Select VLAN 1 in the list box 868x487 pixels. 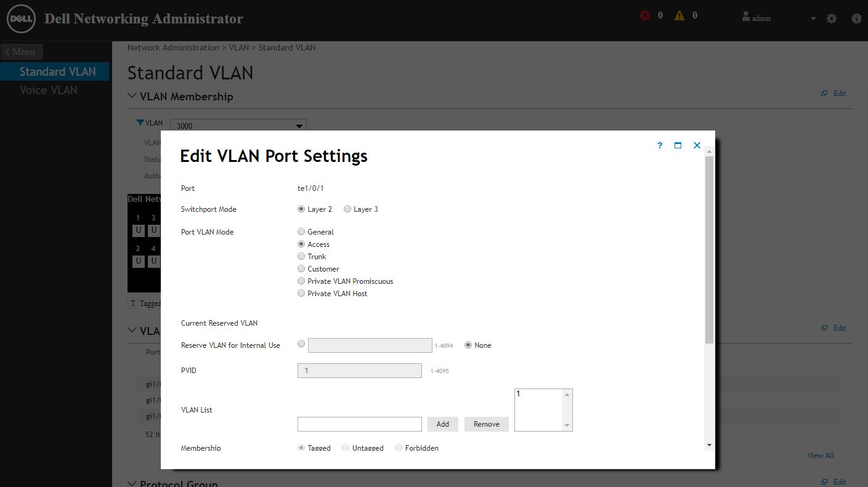tap(518, 394)
